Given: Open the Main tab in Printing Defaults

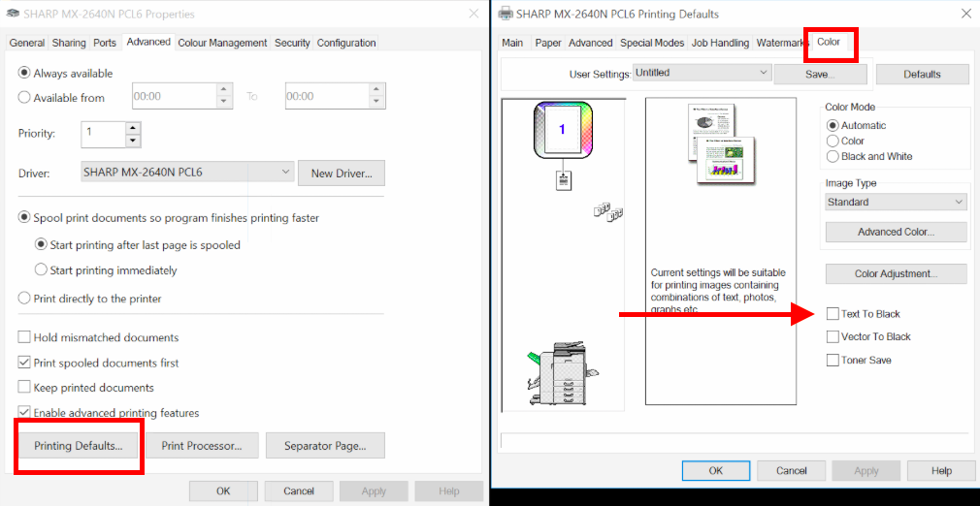Looking at the screenshot, I should (x=512, y=43).
